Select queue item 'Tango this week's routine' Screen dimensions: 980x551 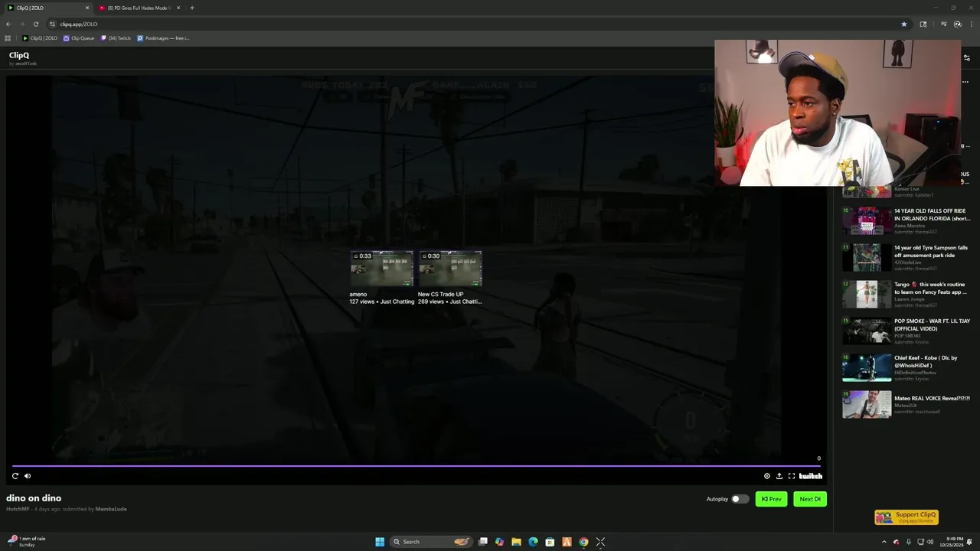(906, 294)
